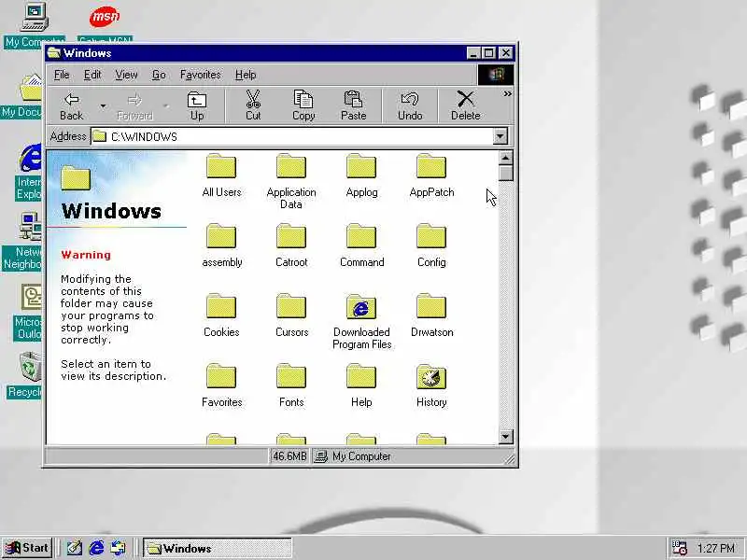
Task: Go Back with the toolbar arrow
Action: (72, 105)
